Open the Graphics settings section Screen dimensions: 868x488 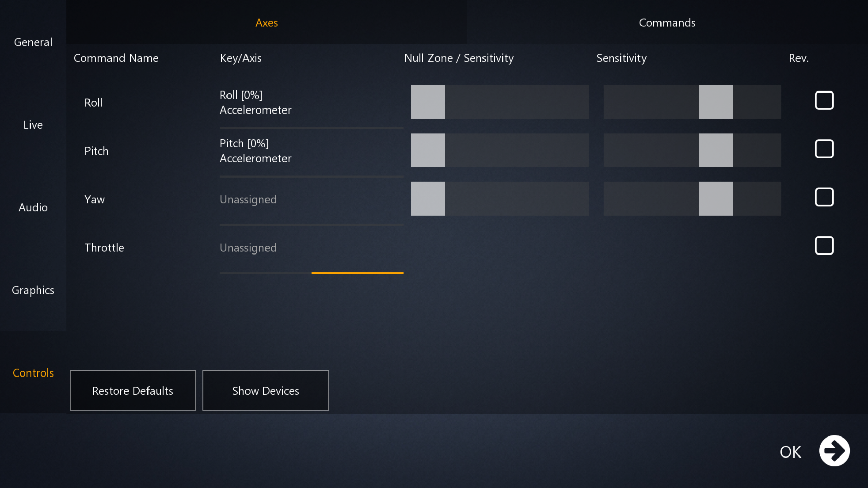[33, 290]
